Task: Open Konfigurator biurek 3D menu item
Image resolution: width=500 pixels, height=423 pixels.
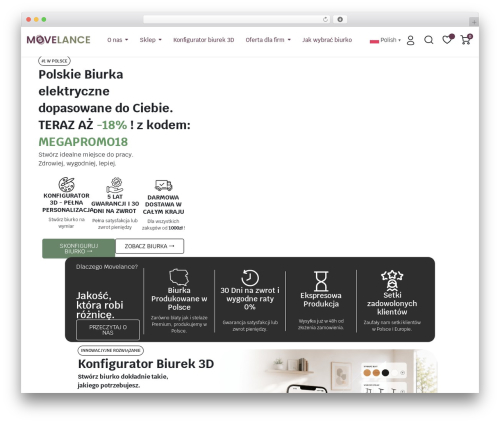Action: 204,40
